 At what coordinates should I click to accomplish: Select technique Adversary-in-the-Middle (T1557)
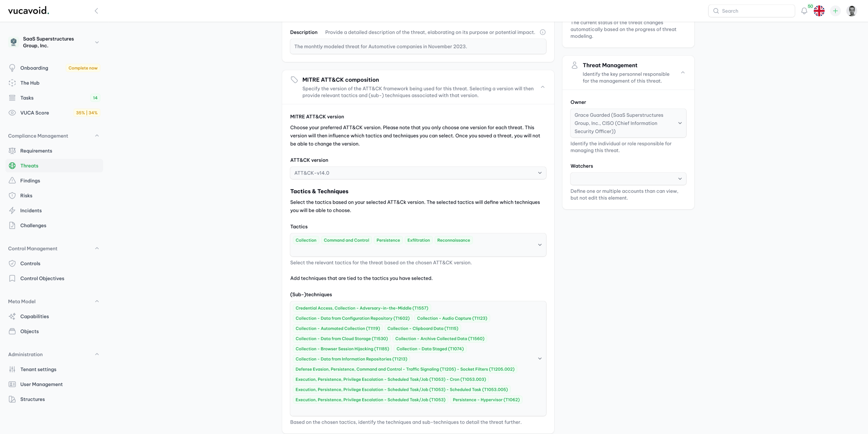tap(361, 308)
